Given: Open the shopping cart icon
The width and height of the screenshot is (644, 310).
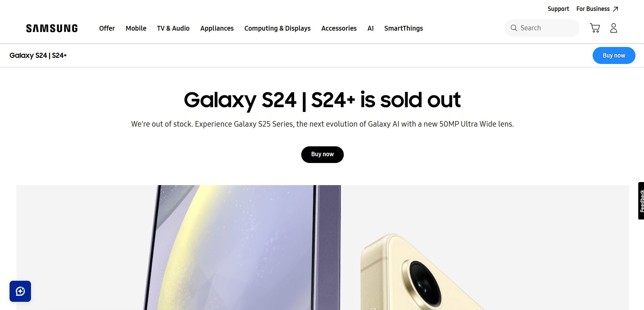Looking at the screenshot, I should (x=595, y=28).
